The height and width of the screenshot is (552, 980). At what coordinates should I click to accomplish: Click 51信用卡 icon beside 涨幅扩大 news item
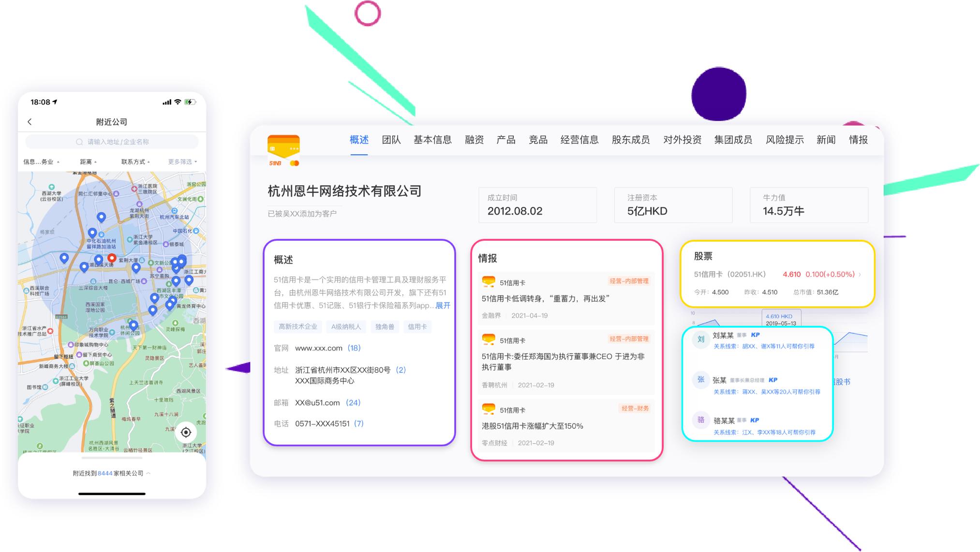[489, 409]
